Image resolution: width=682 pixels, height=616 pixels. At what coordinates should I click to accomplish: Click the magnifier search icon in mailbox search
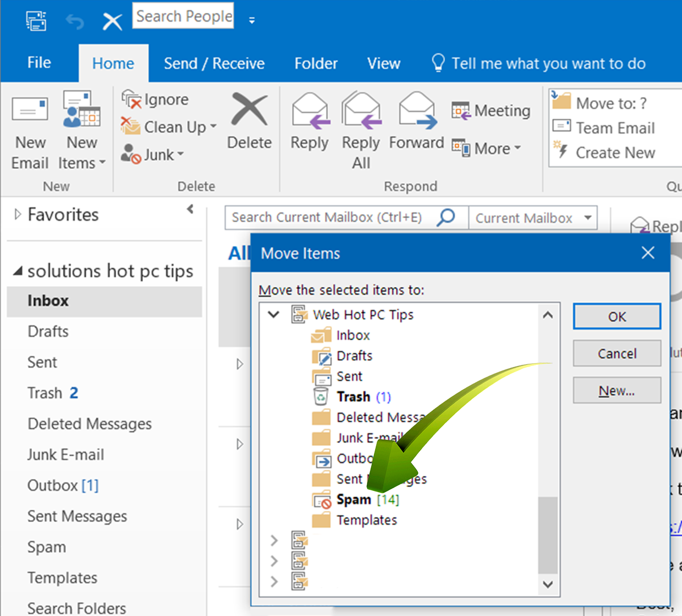pos(446,217)
